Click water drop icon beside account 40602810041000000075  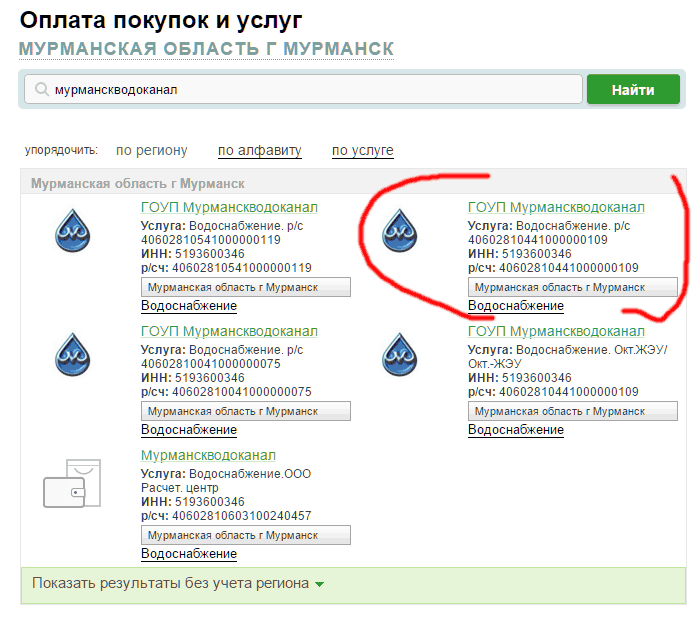tap(72, 355)
